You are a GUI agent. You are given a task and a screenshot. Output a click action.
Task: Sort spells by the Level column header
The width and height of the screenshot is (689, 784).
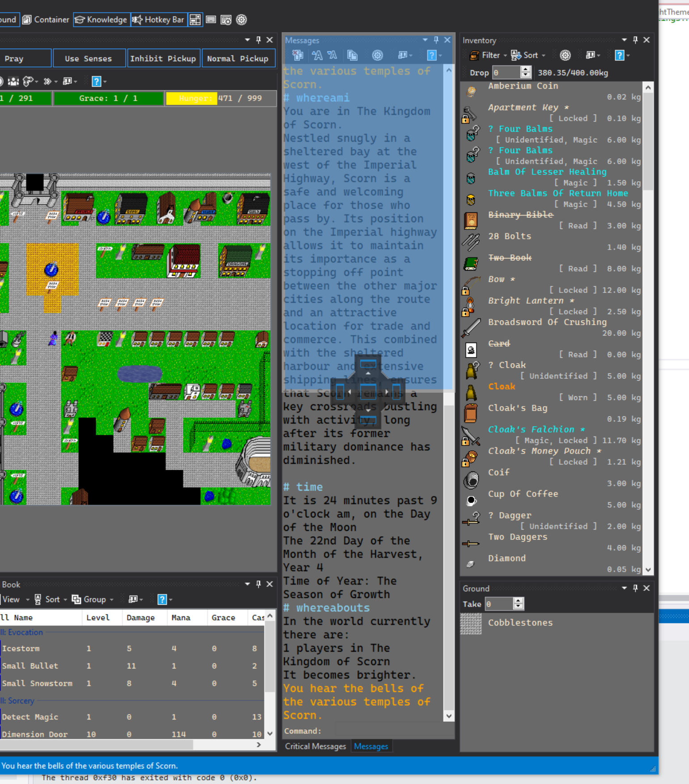point(102,618)
